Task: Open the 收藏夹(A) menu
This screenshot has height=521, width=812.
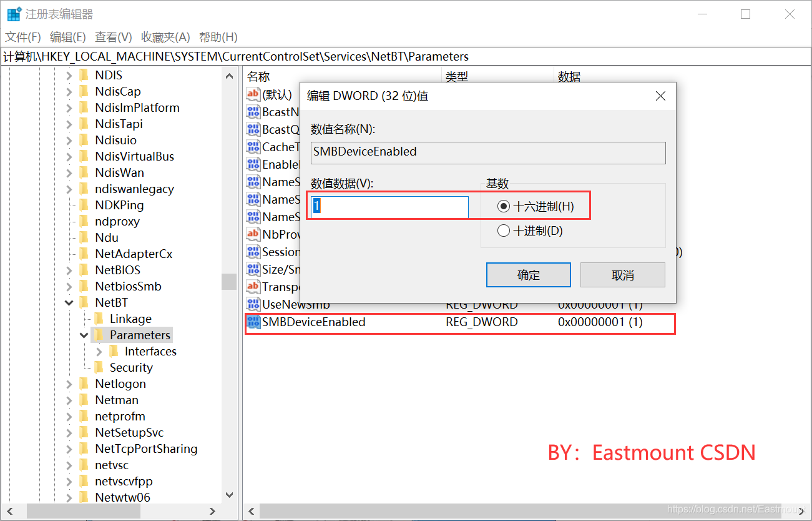Action: pos(165,37)
